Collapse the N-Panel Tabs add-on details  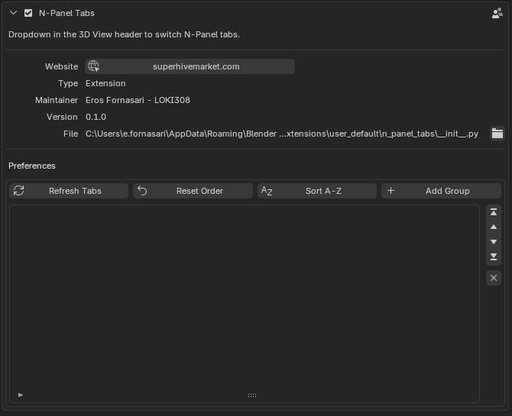pos(13,13)
